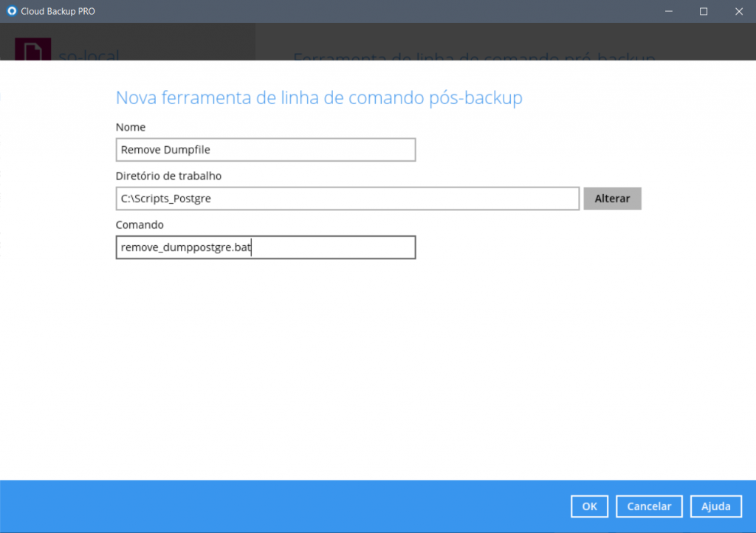756x533 pixels.
Task: Close the Cloud Backup PRO window
Action: (738, 11)
